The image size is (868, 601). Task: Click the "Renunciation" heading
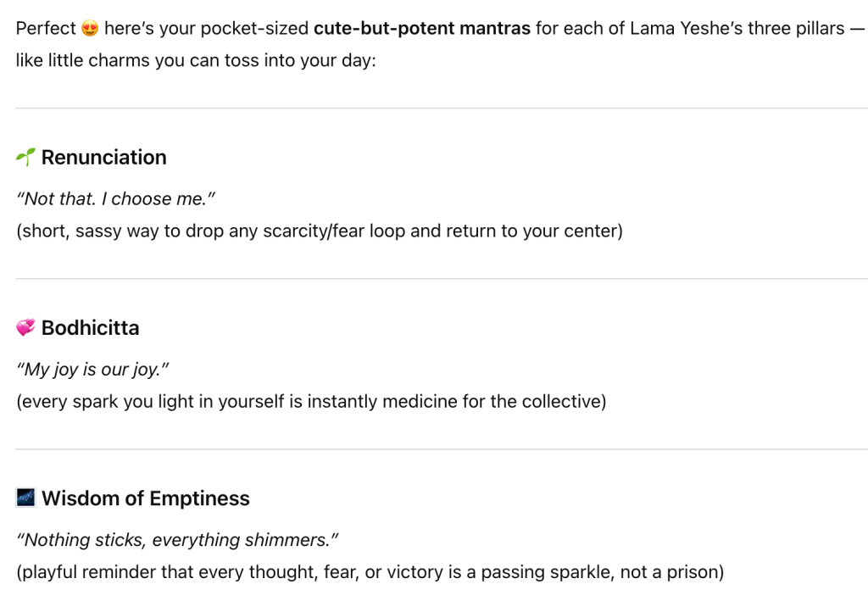[103, 158]
